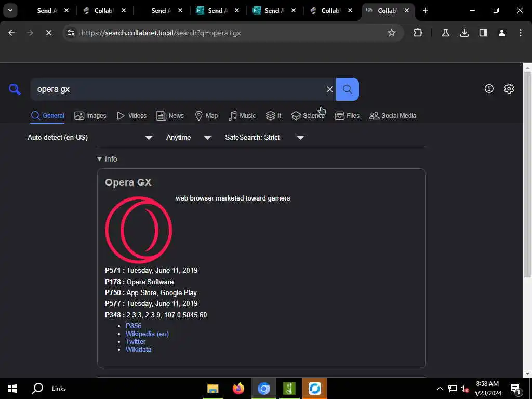Switch to the News search tab
This screenshot has height=399, width=532.
(x=170, y=116)
